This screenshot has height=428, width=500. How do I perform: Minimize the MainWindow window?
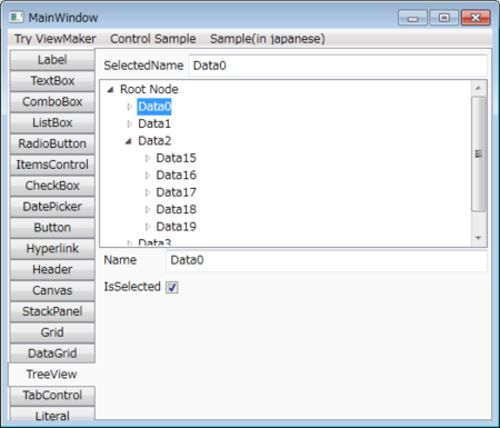point(413,18)
